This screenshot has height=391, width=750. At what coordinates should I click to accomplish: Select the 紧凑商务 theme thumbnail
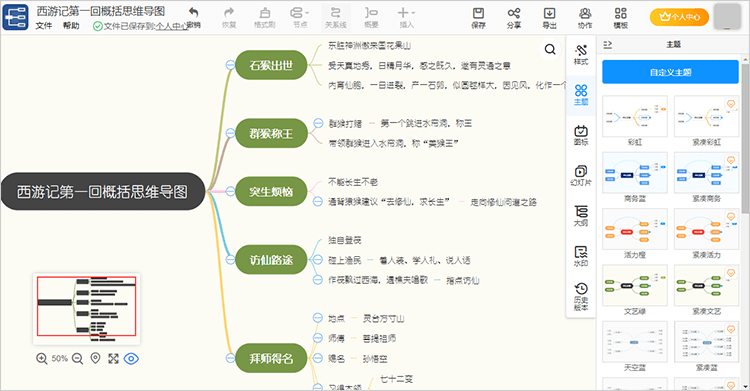pos(706,173)
